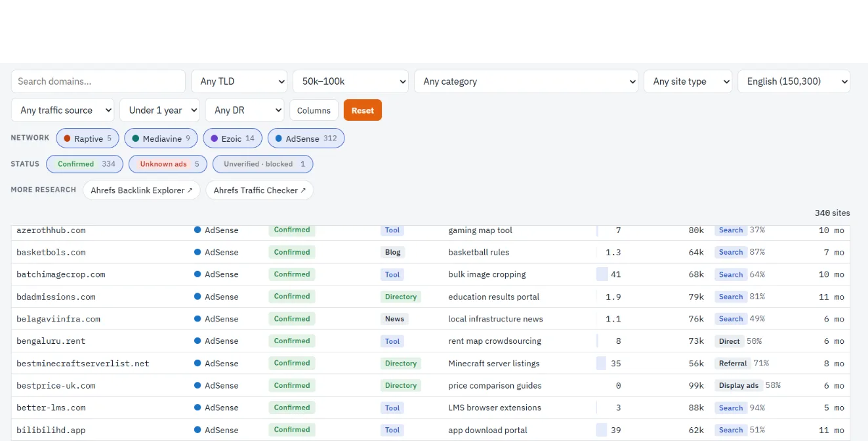Open the Any site type dropdown
The width and height of the screenshot is (868, 441).
pyautogui.click(x=688, y=81)
